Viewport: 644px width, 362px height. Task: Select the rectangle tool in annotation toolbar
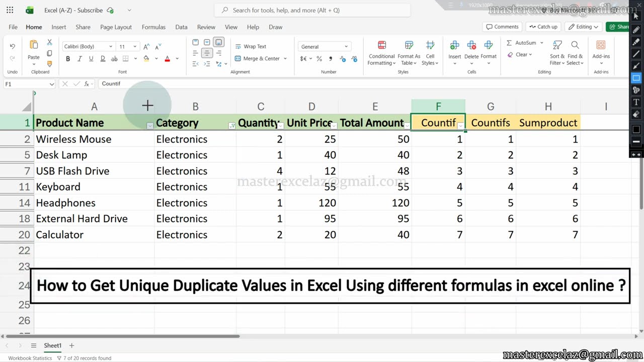[x=636, y=78]
